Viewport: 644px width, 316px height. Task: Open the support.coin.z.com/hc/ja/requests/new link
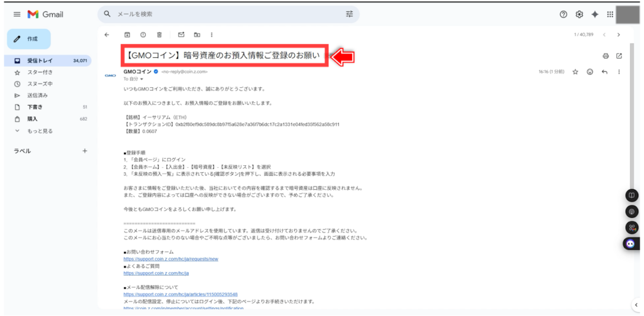[170, 259]
